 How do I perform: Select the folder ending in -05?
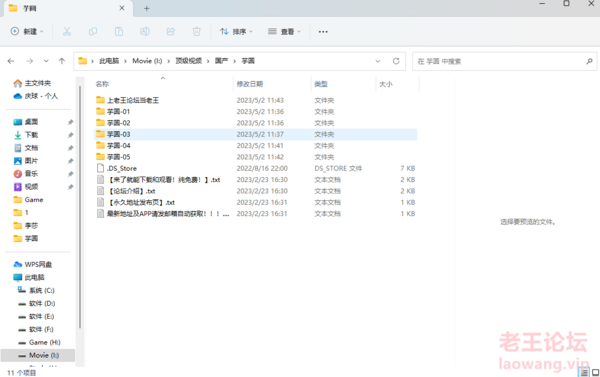point(256,157)
